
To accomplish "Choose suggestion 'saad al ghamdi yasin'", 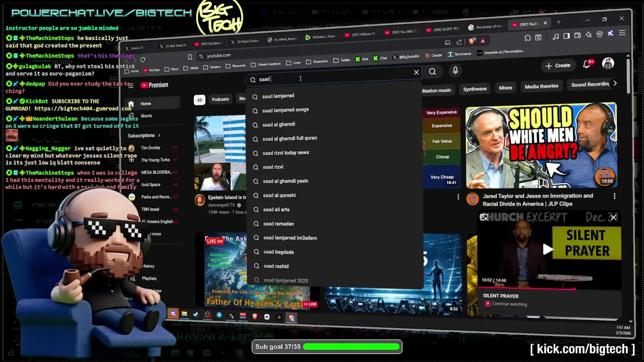I will 335,181.
